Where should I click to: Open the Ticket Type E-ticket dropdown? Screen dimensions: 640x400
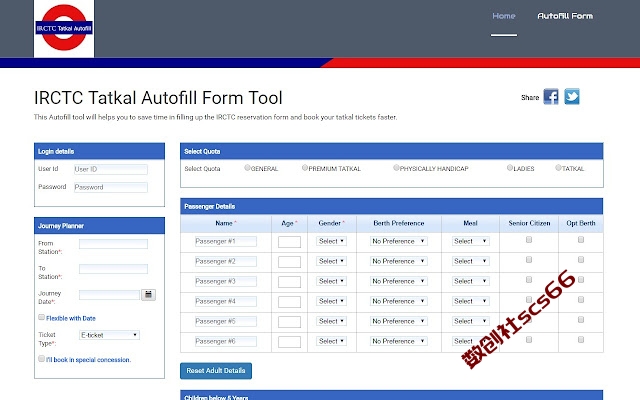pos(109,335)
